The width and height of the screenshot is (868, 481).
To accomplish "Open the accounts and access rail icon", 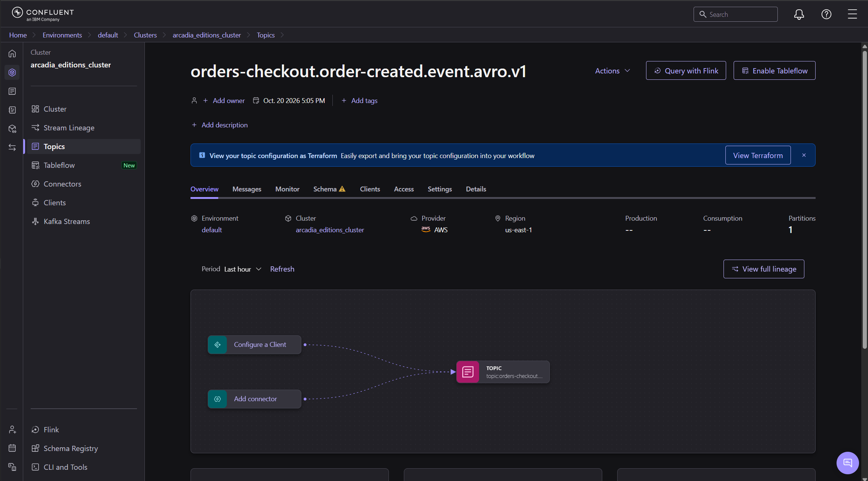I will click(x=12, y=429).
